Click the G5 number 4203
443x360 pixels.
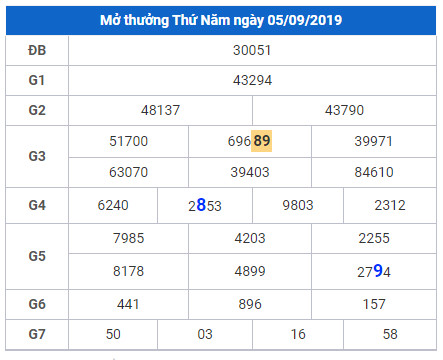(250, 238)
